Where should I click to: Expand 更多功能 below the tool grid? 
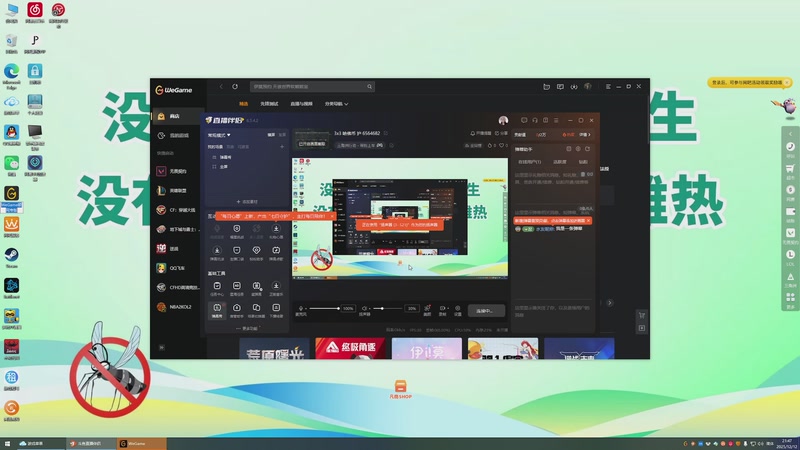[247, 328]
